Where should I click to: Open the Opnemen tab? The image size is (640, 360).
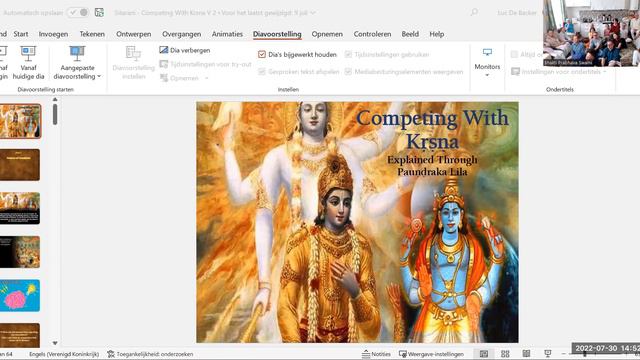pos(327,34)
